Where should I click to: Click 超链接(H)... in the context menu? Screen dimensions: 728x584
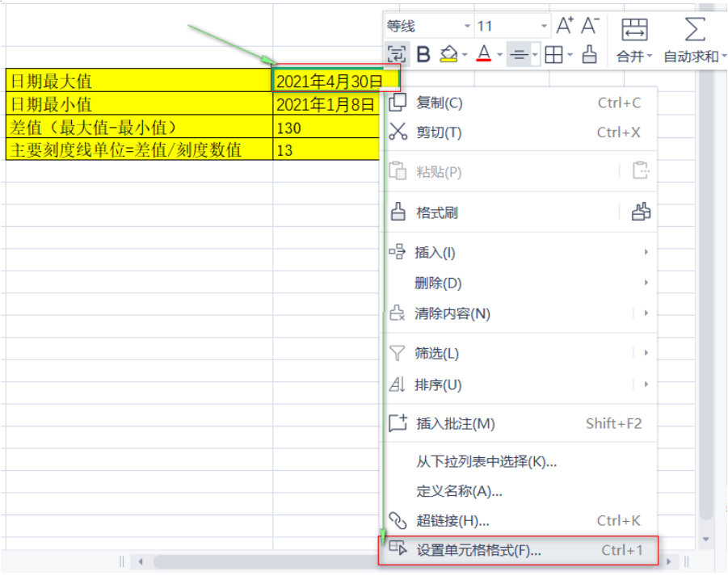pyautogui.click(x=452, y=521)
